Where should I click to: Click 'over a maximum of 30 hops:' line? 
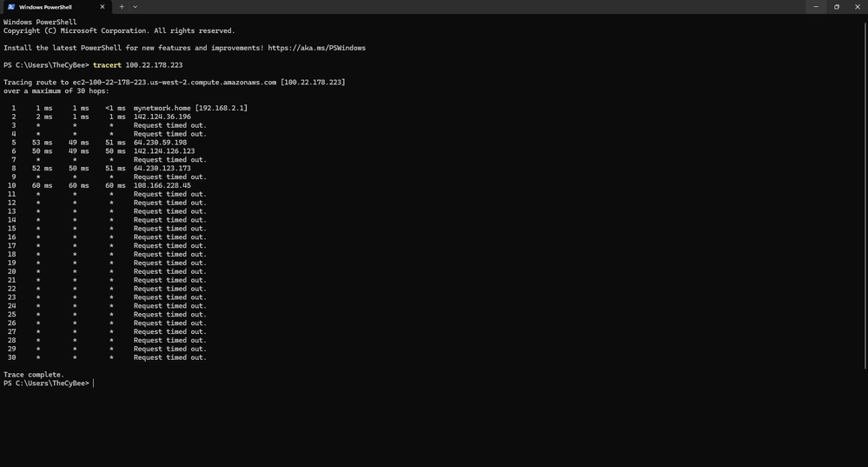point(56,90)
